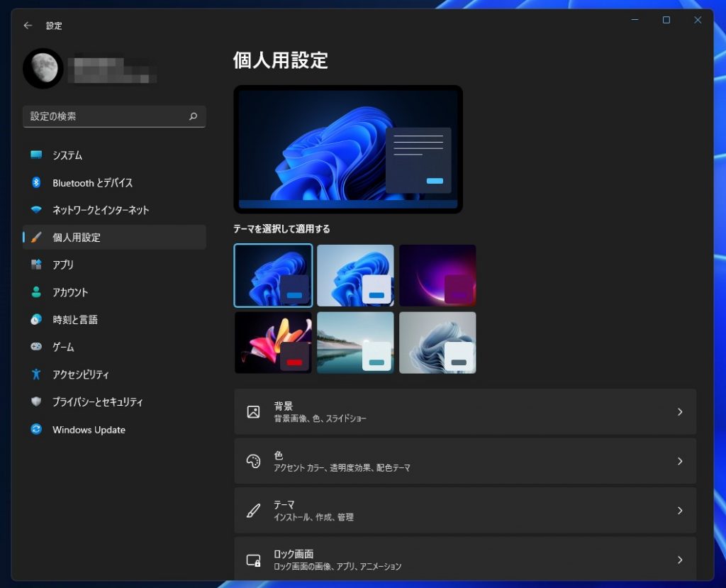
Task: Click the 設定の検索 search field
Action: point(106,116)
